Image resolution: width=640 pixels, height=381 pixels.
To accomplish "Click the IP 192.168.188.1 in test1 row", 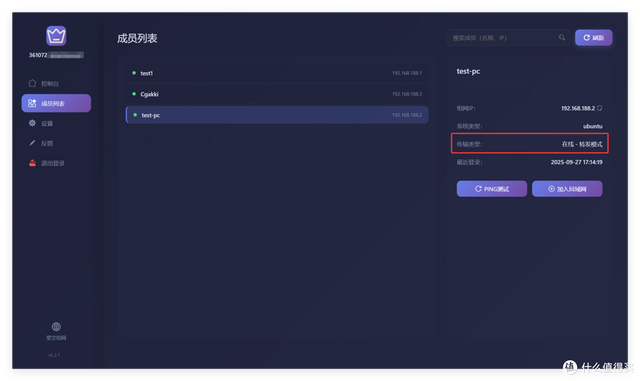I will (407, 73).
